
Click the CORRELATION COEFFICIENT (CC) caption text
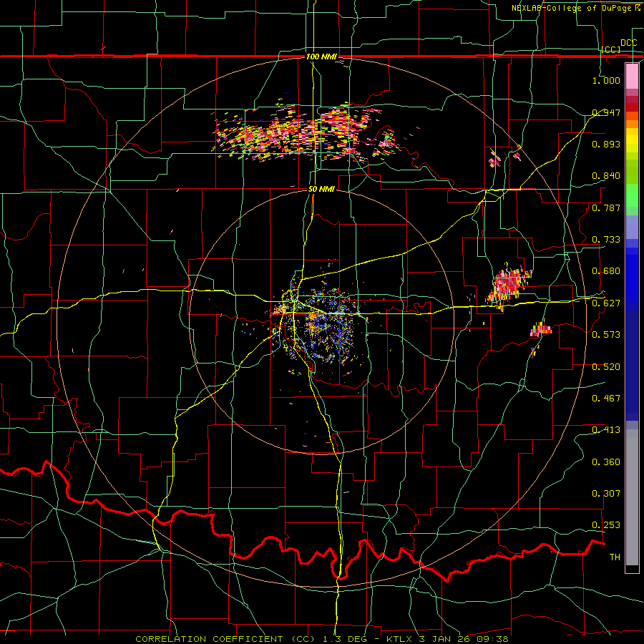click(x=225, y=639)
